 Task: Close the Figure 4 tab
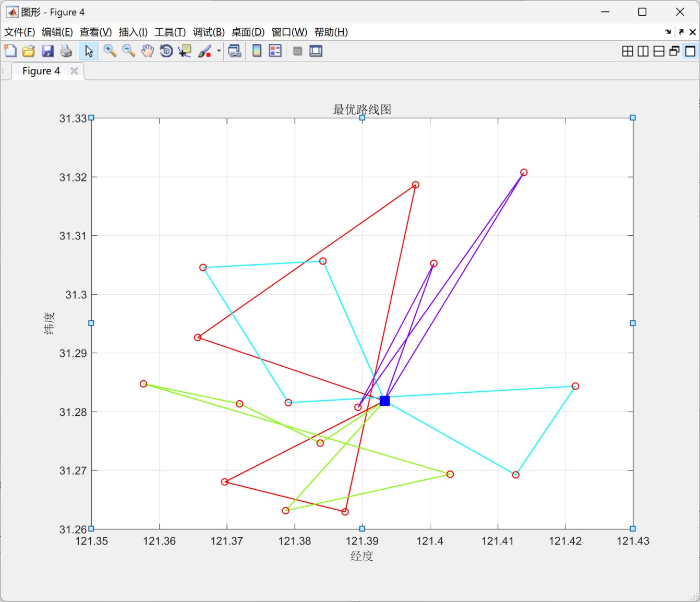point(74,71)
